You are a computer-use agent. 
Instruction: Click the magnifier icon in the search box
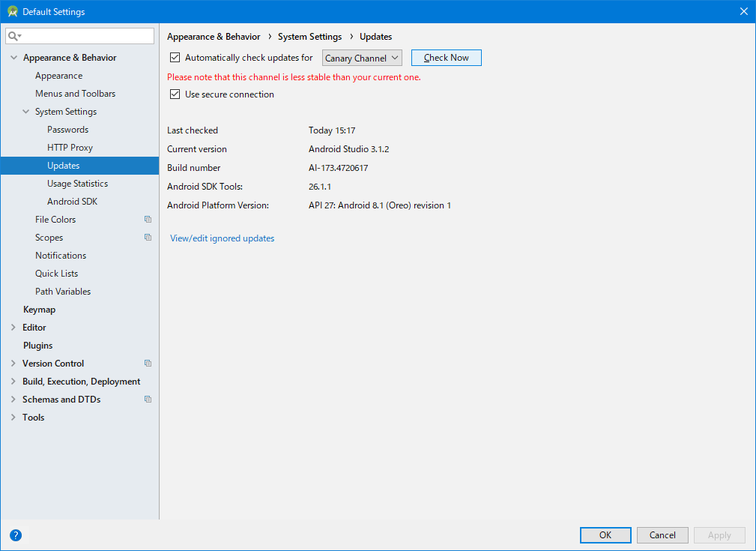click(x=13, y=35)
